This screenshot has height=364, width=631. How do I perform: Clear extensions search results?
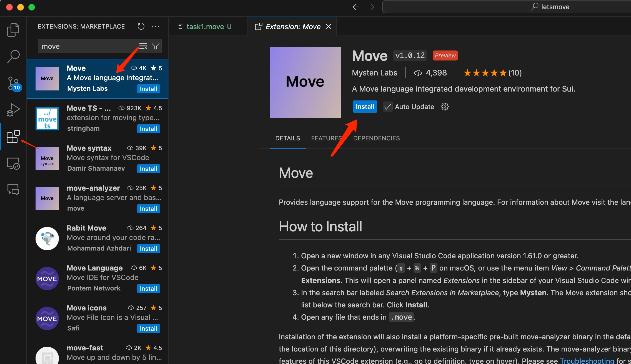pos(143,46)
